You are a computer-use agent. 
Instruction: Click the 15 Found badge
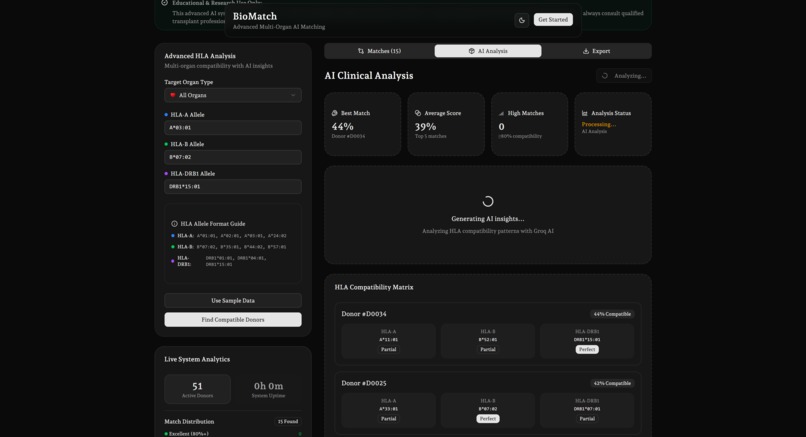(x=288, y=422)
